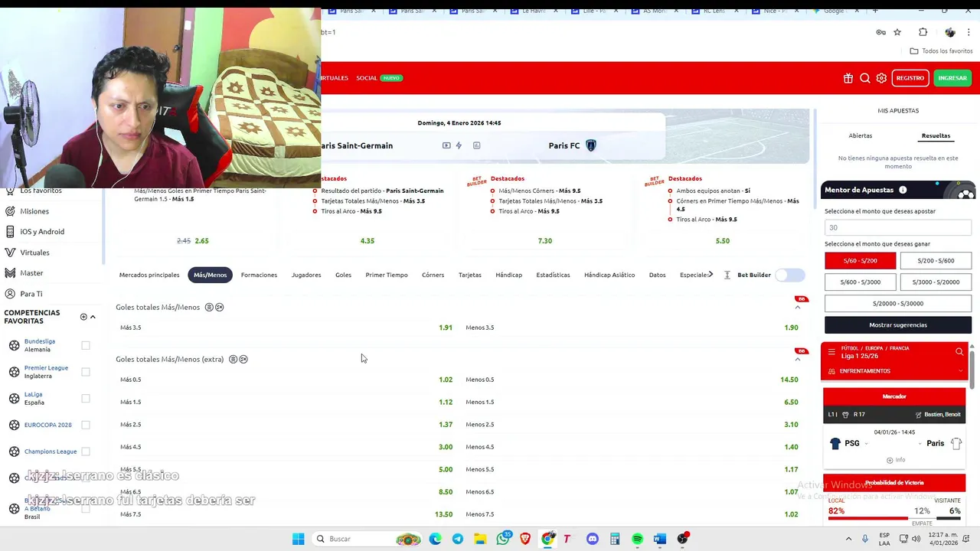Click the Windows taskbar Buscar search box

[x=365, y=539]
